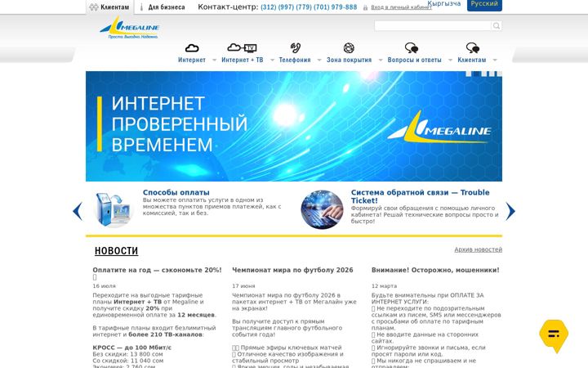Open the Зона покрытия menu item
The height and width of the screenshot is (368, 588).
[x=349, y=60]
